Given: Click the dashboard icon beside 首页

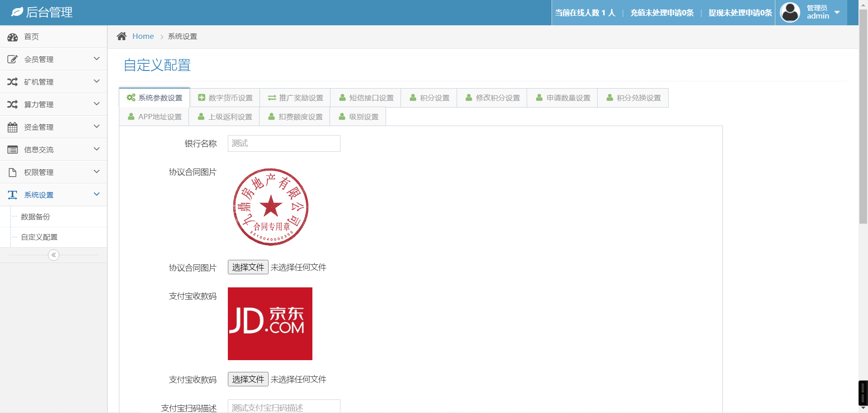Looking at the screenshot, I should click(x=13, y=37).
